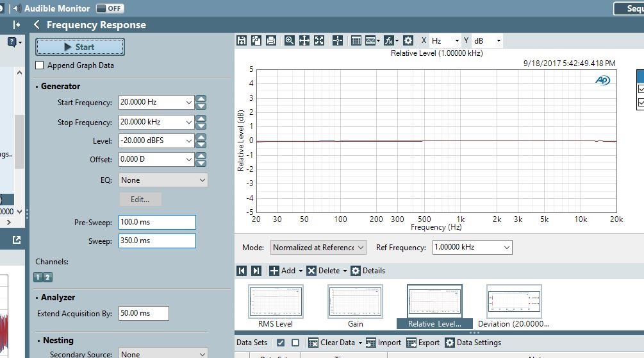Screen dimensions: 644x358
Task: Toggle Audible Monitor OFF switch
Action: (x=110, y=8)
